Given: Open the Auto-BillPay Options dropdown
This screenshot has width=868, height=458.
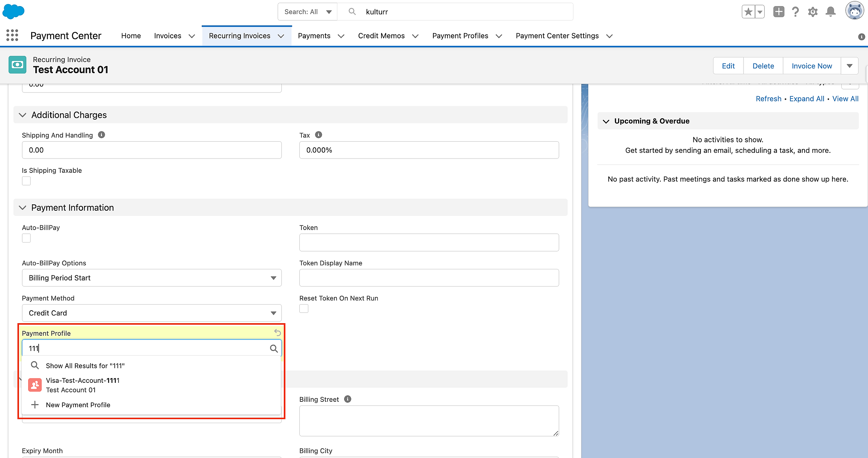Looking at the screenshot, I should tap(152, 278).
